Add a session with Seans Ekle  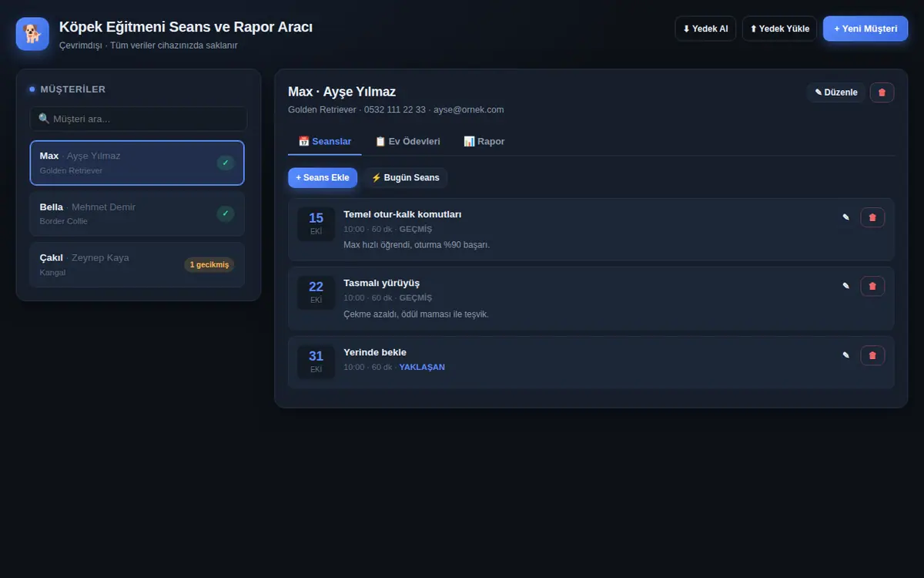(323, 178)
